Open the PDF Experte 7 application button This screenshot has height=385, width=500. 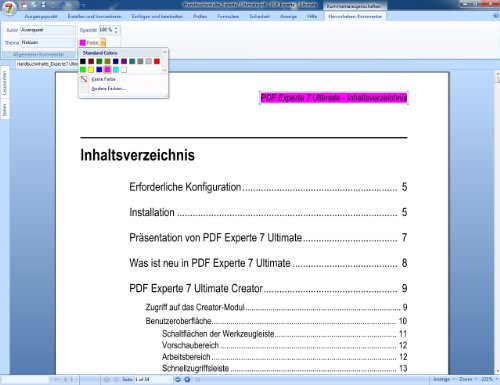9,8
